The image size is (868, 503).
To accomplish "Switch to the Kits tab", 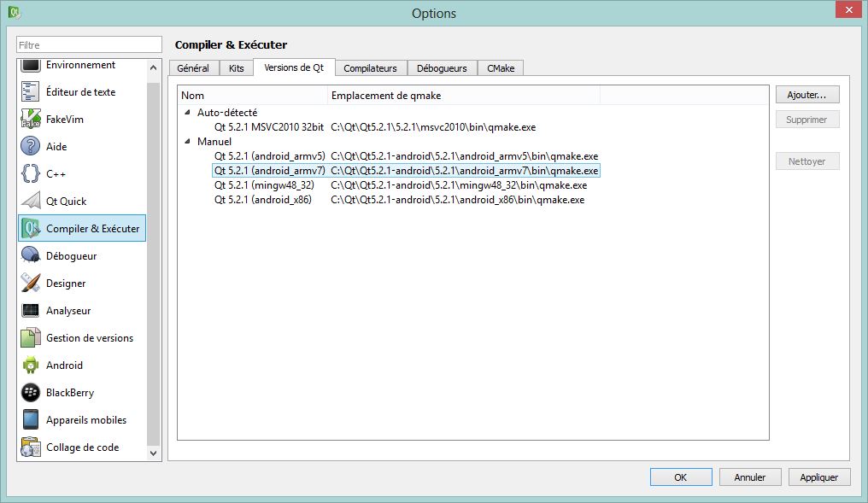I will click(x=237, y=68).
